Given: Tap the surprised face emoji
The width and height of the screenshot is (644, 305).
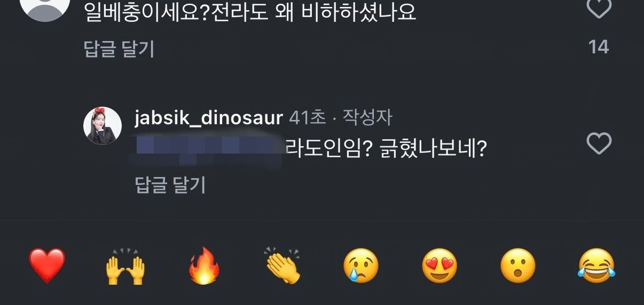Looking at the screenshot, I should pos(518,266).
